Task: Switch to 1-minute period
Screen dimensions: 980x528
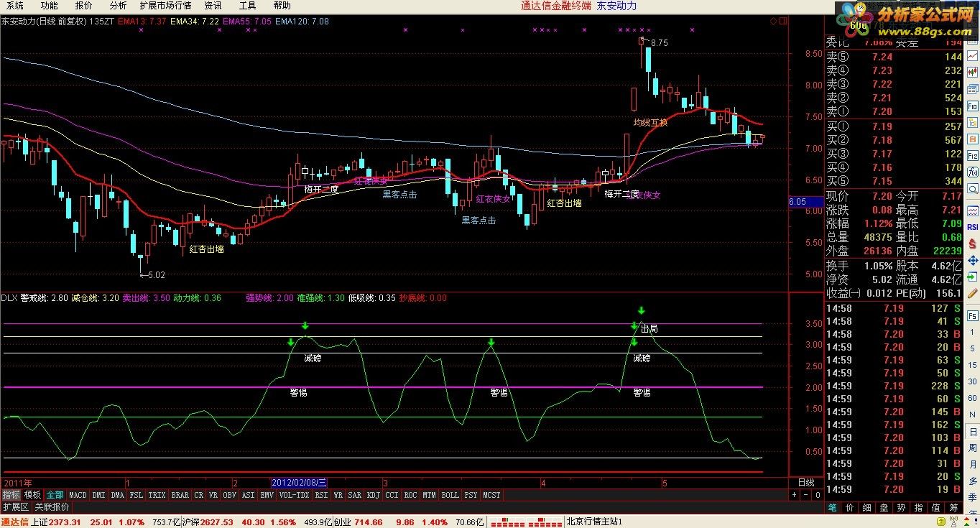Action: coord(972,332)
